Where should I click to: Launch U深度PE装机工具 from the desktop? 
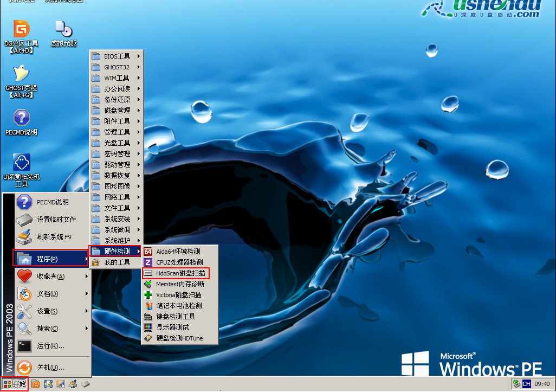coord(21,170)
